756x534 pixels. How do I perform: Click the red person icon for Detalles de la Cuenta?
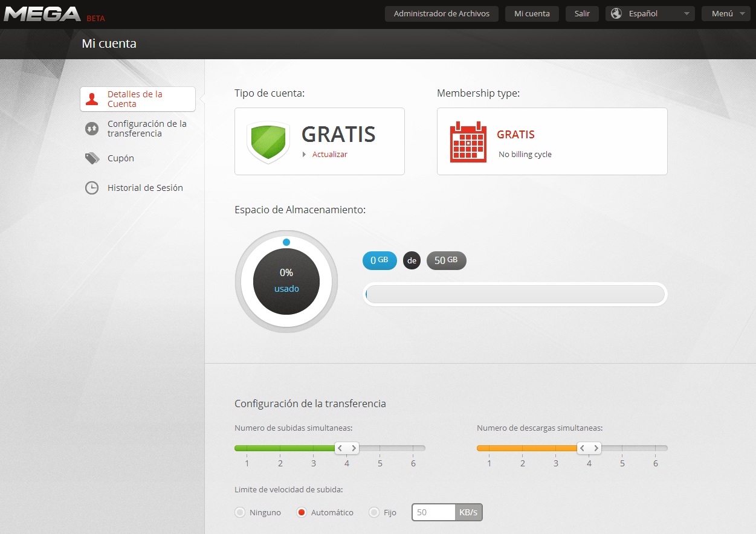[92, 99]
